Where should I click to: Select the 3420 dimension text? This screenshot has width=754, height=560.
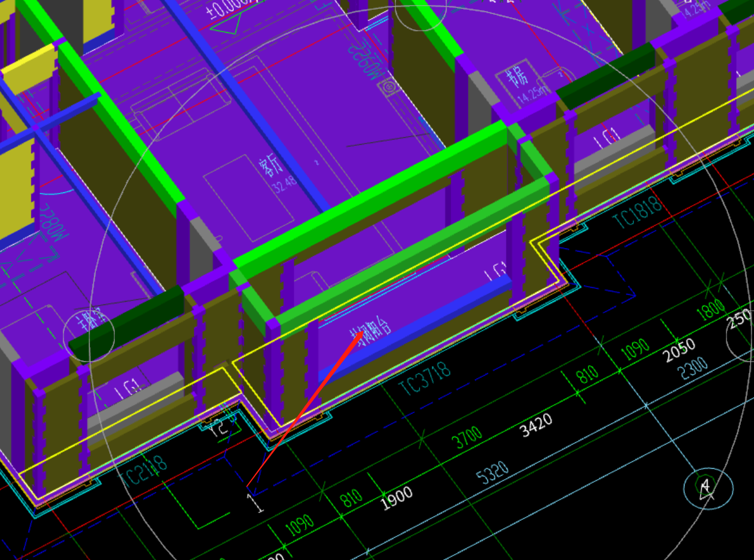click(x=536, y=424)
